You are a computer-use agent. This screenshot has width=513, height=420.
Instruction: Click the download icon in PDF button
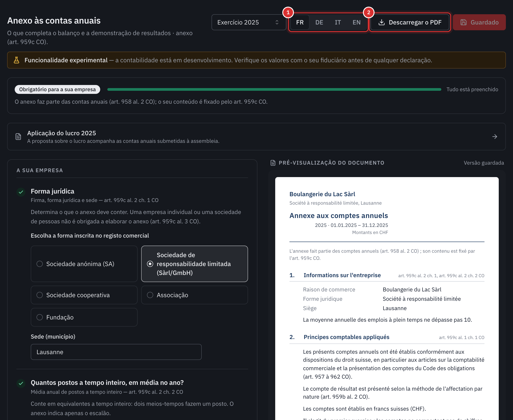pos(382,22)
